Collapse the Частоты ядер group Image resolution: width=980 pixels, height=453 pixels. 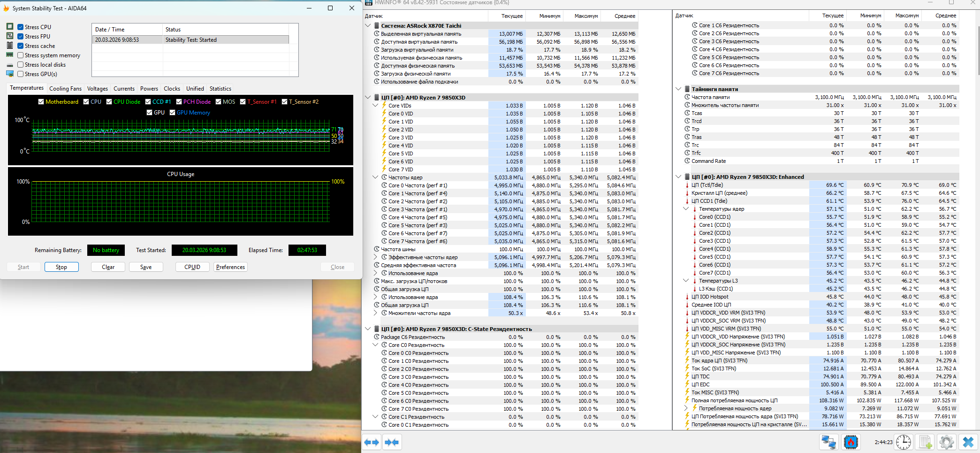[375, 177]
